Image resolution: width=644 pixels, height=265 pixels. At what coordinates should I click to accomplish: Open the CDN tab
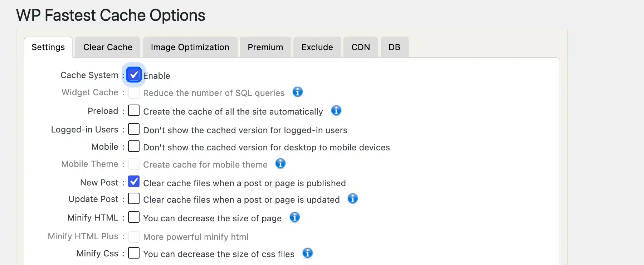361,47
